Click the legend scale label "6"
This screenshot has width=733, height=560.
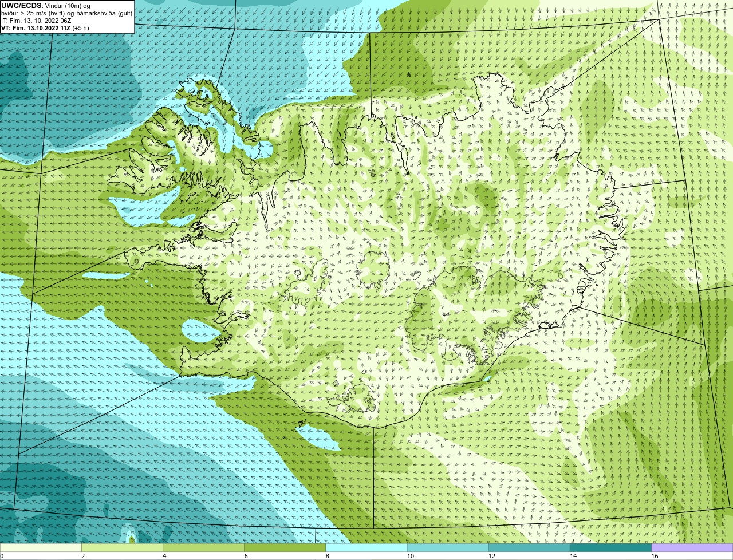point(246,556)
